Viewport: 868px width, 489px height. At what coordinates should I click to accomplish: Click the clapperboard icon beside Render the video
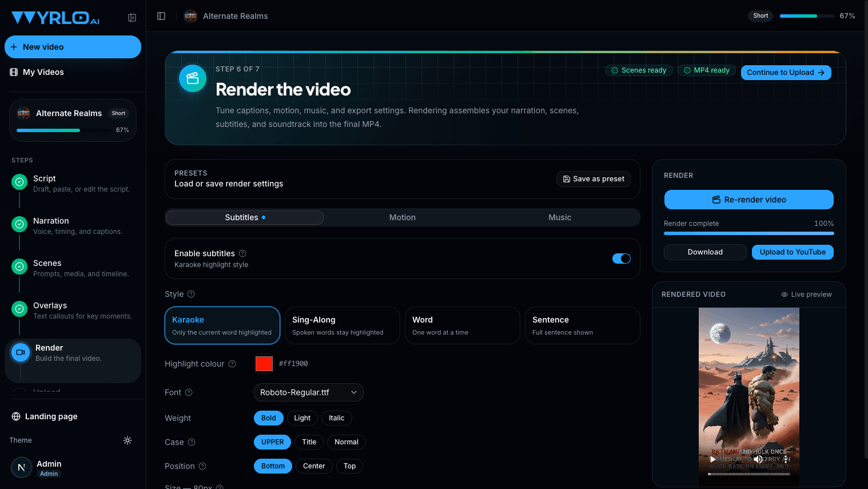[x=193, y=78]
